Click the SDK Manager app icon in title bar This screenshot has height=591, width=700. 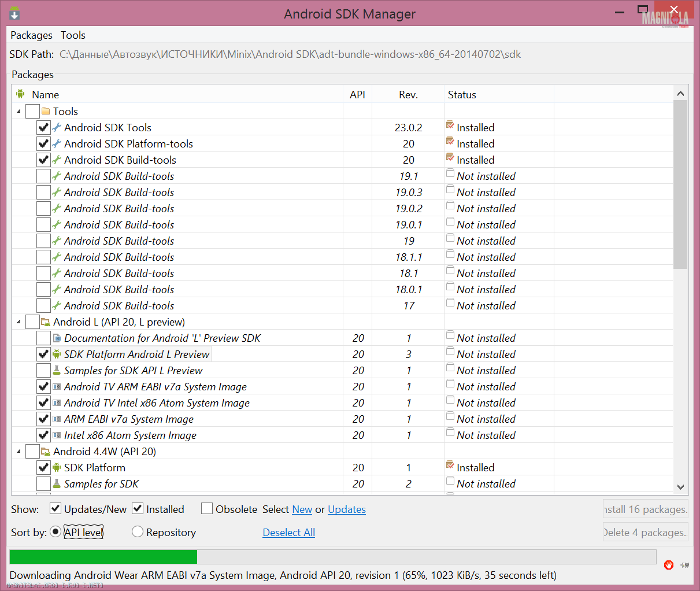[x=14, y=13]
